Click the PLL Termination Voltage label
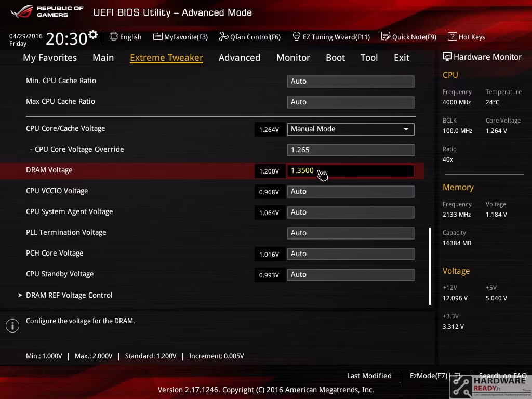This screenshot has width=532, height=399. tap(66, 232)
